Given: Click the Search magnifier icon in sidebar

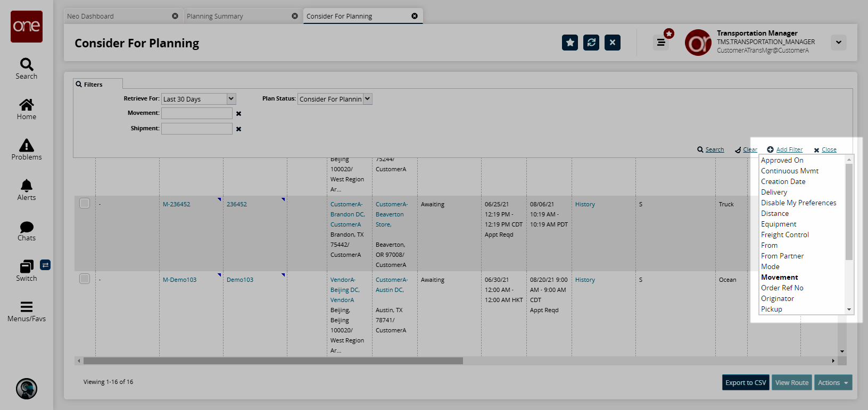Looking at the screenshot, I should (27, 65).
